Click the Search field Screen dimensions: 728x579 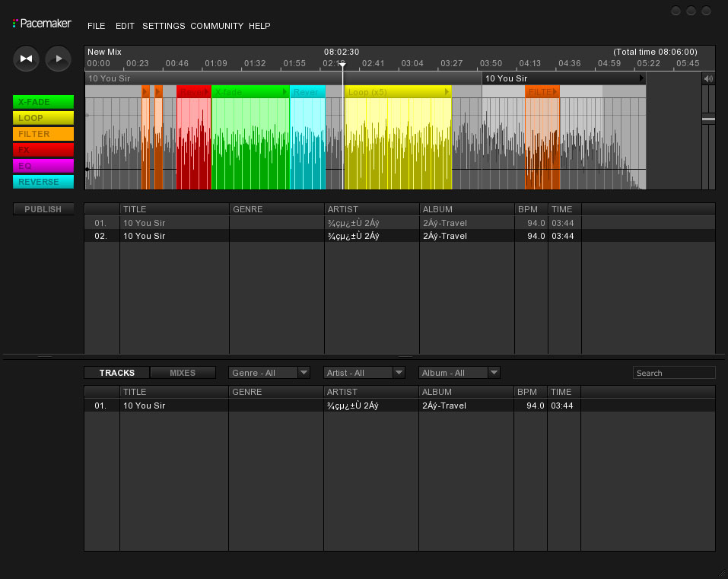[x=674, y=373]
